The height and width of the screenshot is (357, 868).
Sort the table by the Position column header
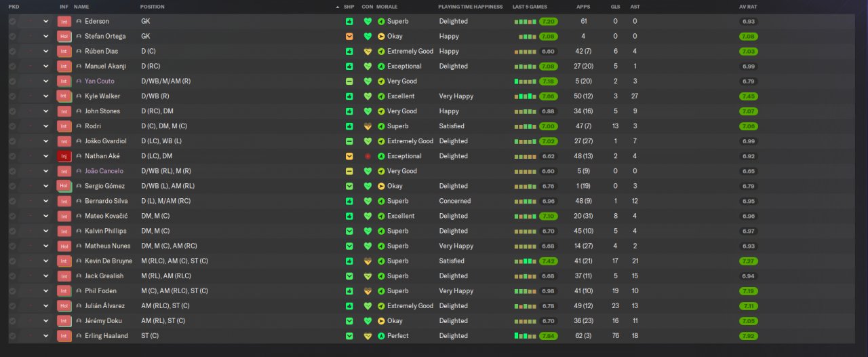[x=152, y=7]
